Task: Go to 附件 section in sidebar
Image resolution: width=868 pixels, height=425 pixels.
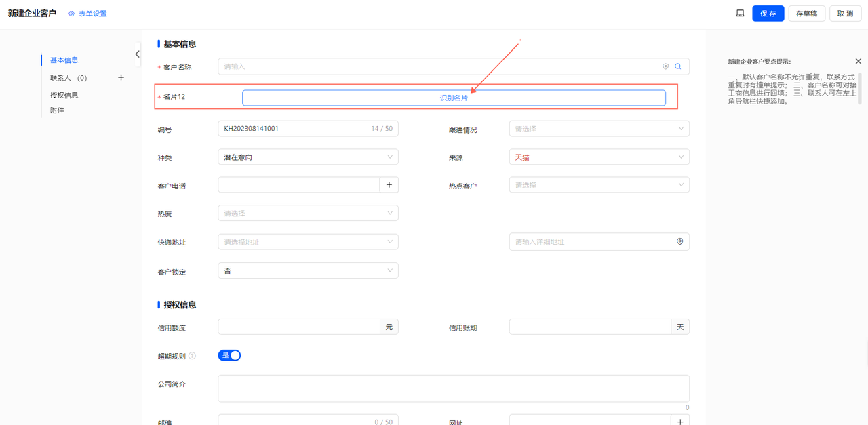Action: pos(57,110)
